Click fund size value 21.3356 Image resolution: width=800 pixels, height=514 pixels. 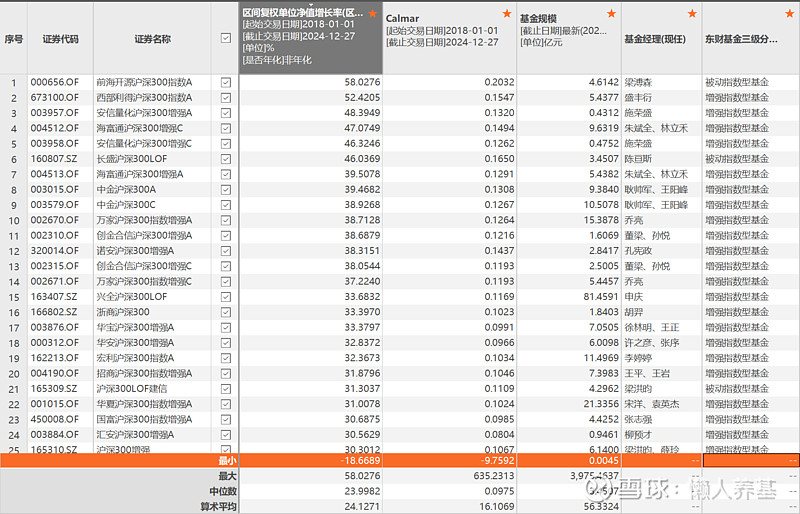[601, 404]
